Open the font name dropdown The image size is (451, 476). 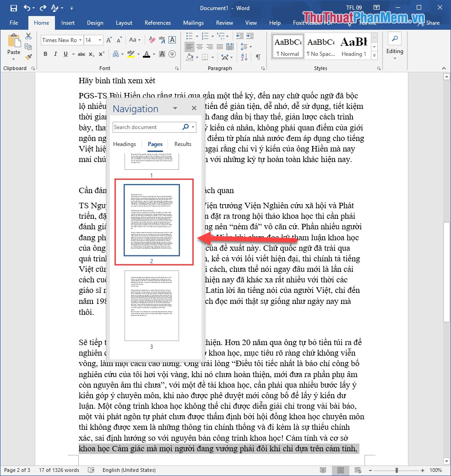tap(81, 40)
